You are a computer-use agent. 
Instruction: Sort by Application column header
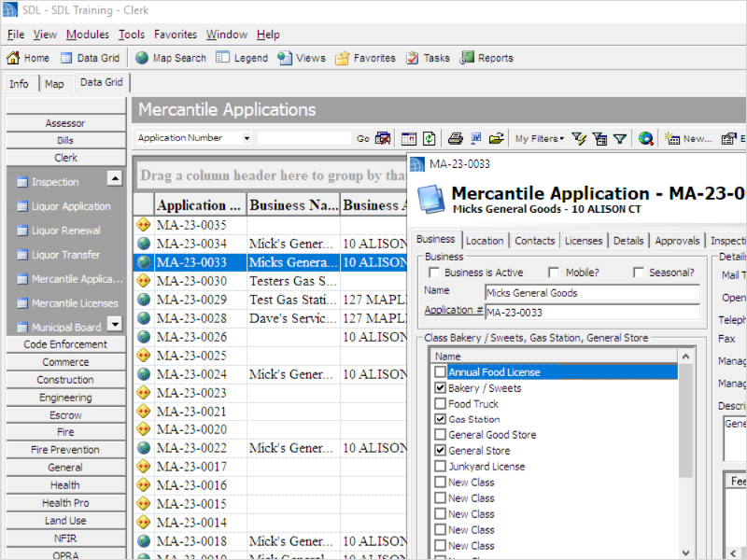200,204
